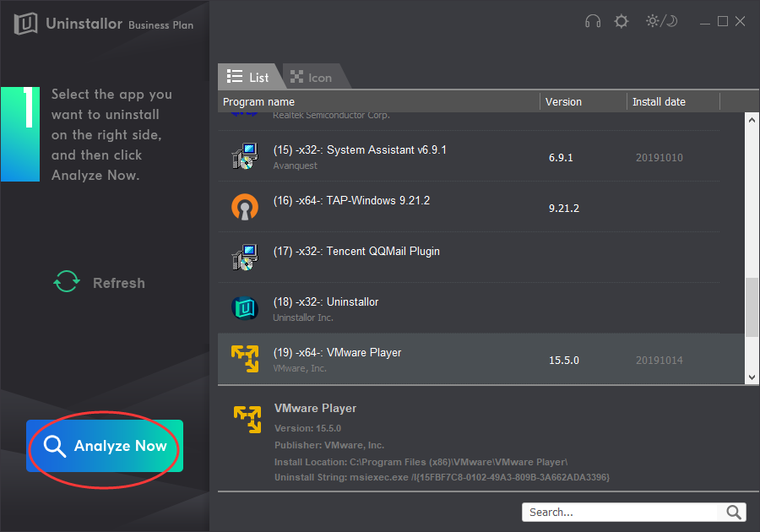This screenshot has width=760, height=532.
Task: Click the VMware Player list icon
Action: click(x=245, y=359)
